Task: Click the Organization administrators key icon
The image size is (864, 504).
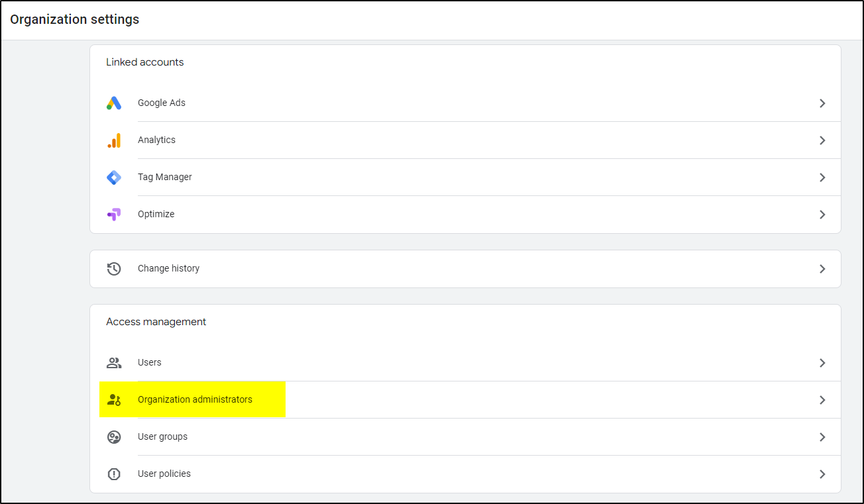Action: (114, 400)
